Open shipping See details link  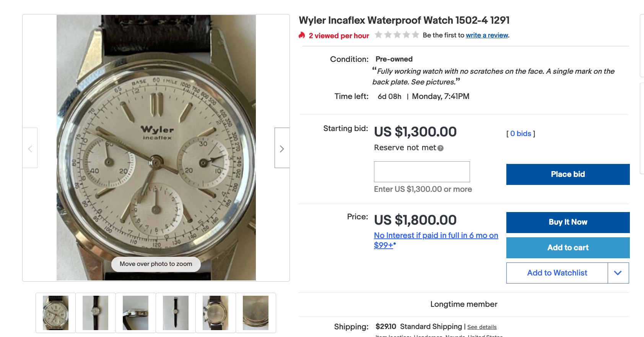click(482, 327)
